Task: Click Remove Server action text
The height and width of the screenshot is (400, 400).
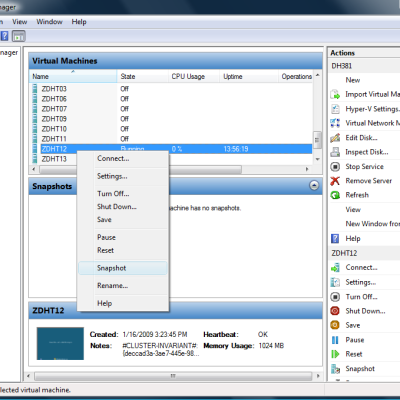Action: point(369,181)
